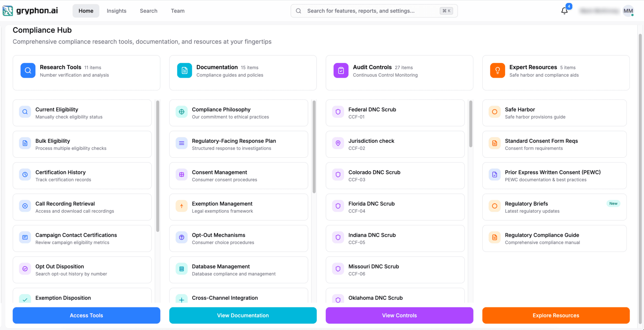Click the Exemption Management arrow icon
644x330 pixels.
(x=182, y=206)
